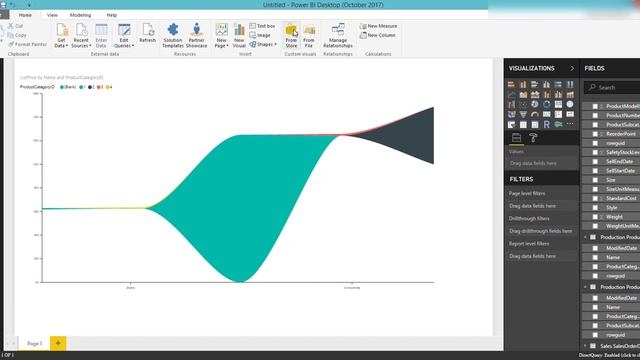Select the stacked column chart visual
The height and width of the screenshot is (360, 640).
[523, 84]
